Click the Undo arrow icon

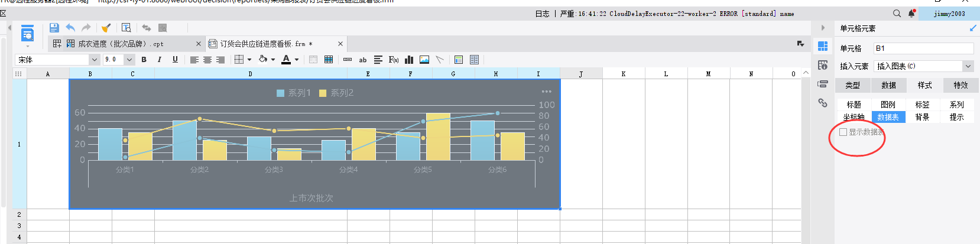point(70,28)
